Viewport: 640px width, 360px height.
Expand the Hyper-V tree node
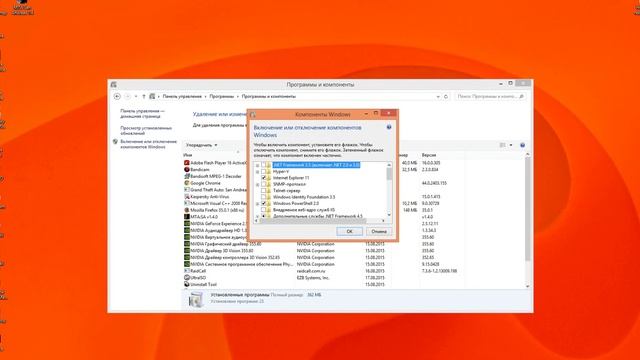[258, 172]
